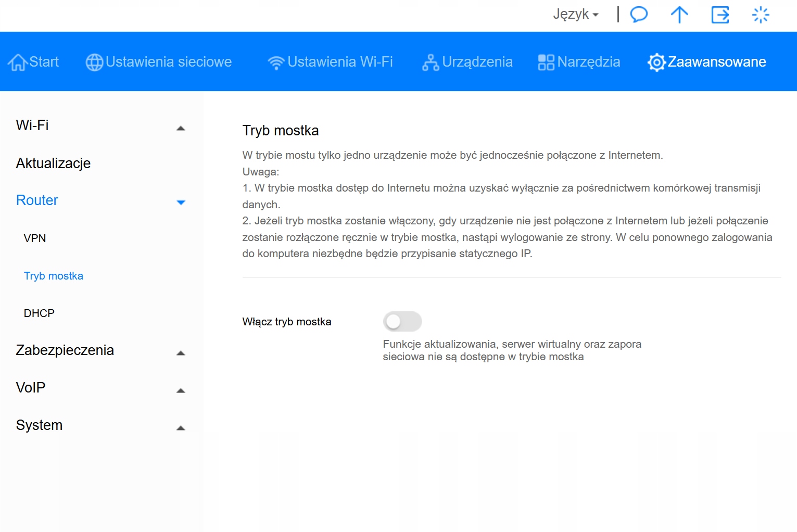Expand the VoIP section arrow

[x=181, y=390]
